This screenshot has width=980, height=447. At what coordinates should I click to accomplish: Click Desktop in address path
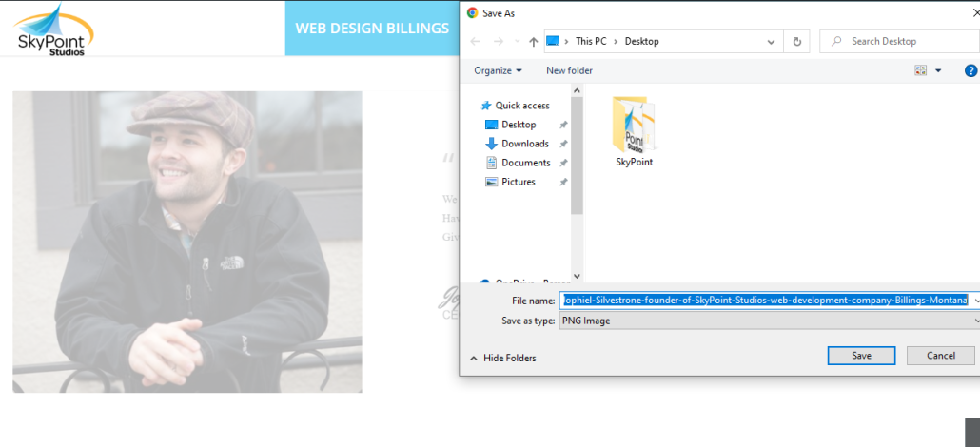pyautogui.click(x=642, y=41)
